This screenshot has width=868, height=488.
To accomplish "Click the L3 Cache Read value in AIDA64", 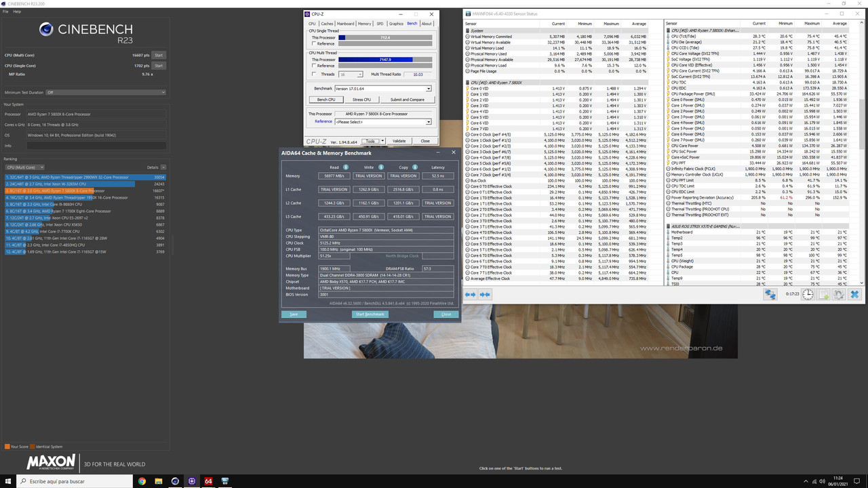I will tap(334, 216).
